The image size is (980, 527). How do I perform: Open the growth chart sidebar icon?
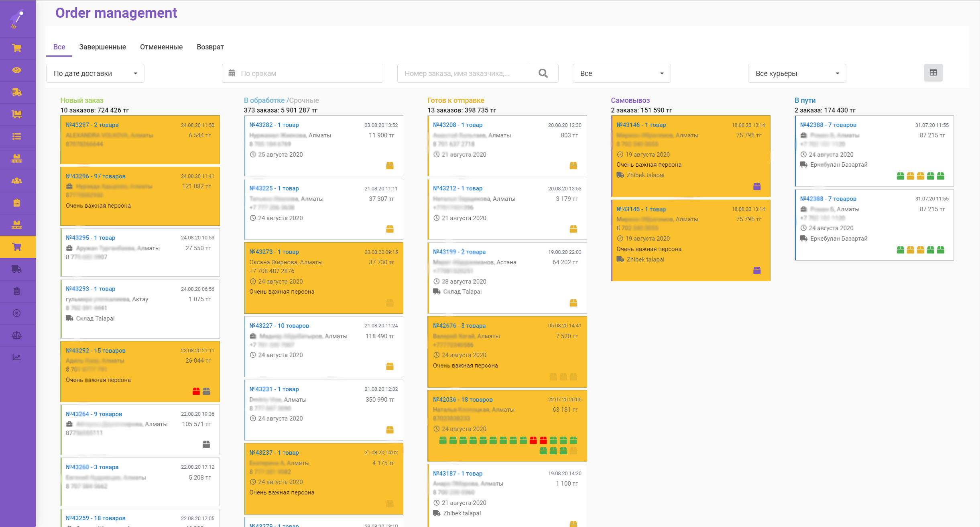[x=17, y=357]
